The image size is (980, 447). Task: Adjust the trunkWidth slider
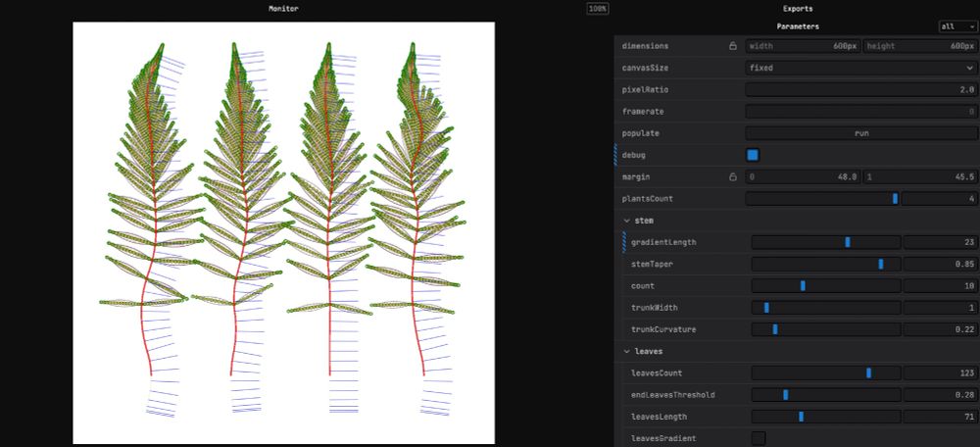point(825,308)
